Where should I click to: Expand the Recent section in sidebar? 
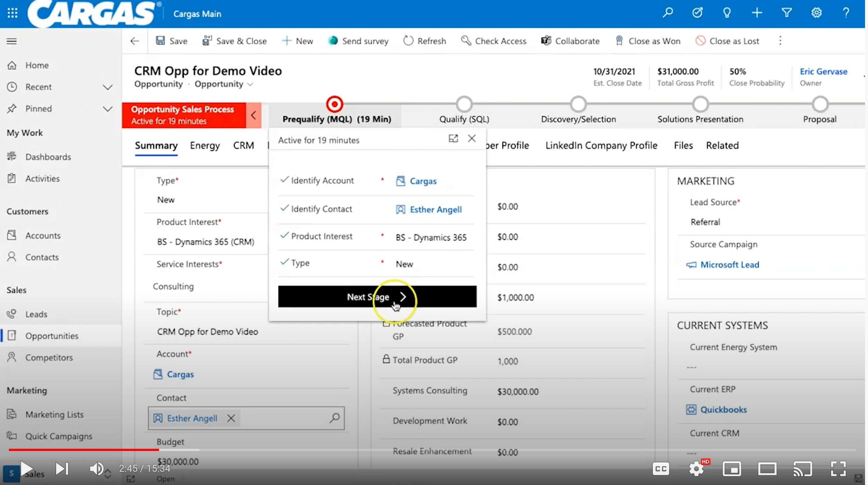click(x=108, y=87)
